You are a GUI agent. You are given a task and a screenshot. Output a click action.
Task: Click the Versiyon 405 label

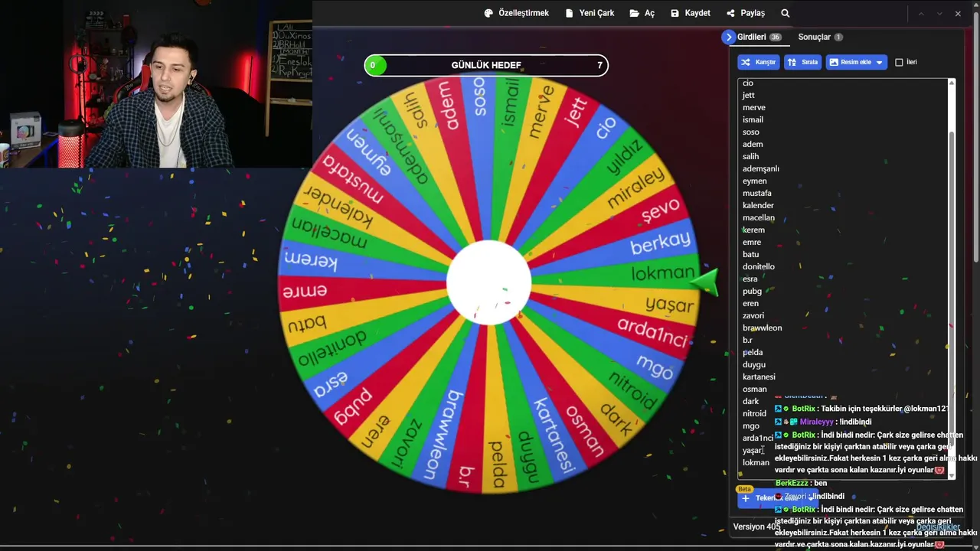(x=756, y=527)
